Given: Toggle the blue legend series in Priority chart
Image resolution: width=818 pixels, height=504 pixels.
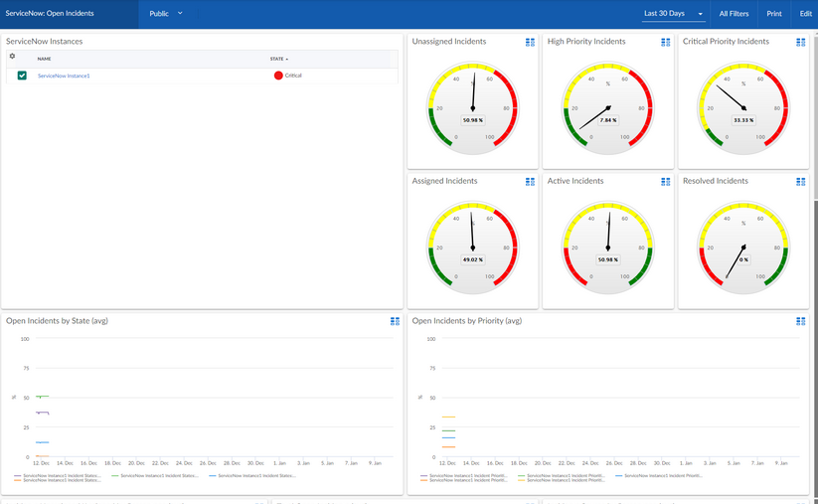Looking at the screenshot, I should pyautogui.click(x=659, y=476).
